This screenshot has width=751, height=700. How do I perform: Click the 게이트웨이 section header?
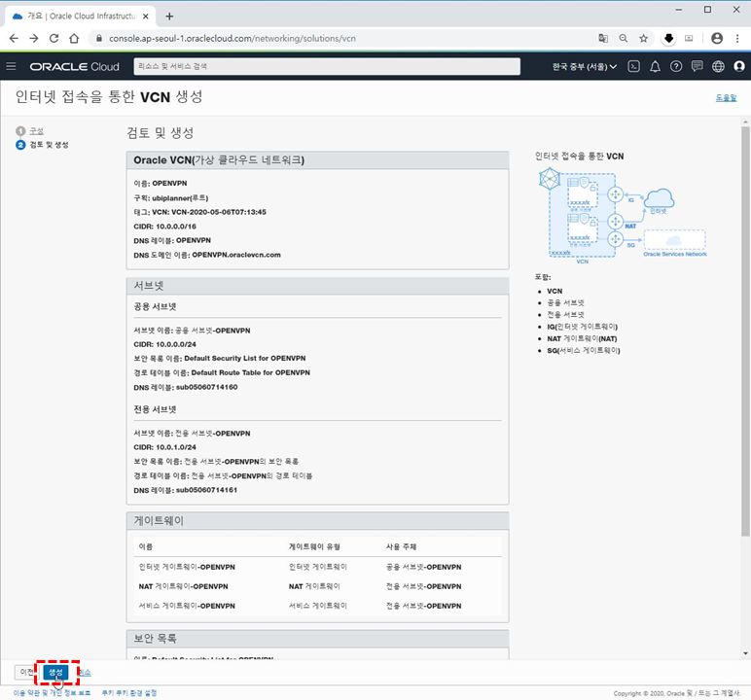pos(317,520)
